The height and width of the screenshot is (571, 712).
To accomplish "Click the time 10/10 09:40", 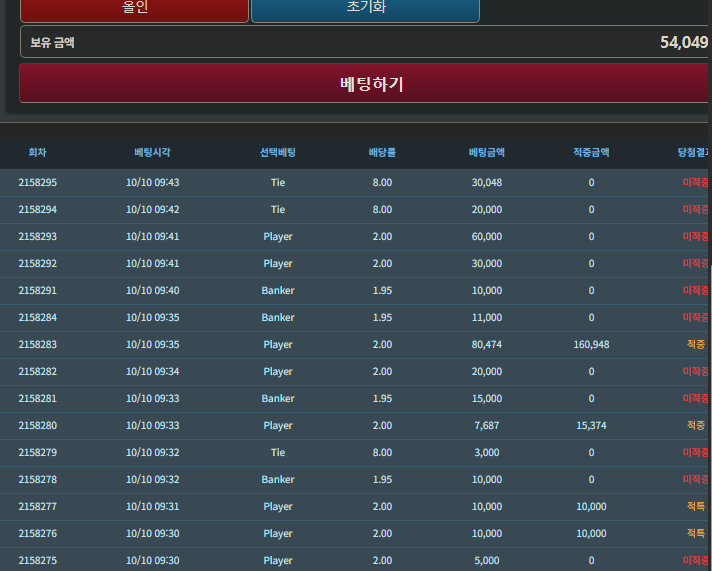I will (153, 291).
